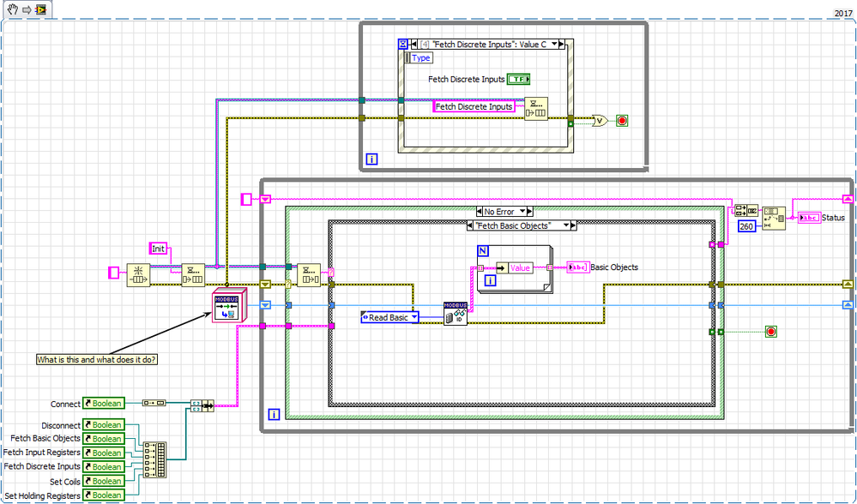Select the Enqueue Element node next to Init
This screenshot has height=504, width=857.
193,274
